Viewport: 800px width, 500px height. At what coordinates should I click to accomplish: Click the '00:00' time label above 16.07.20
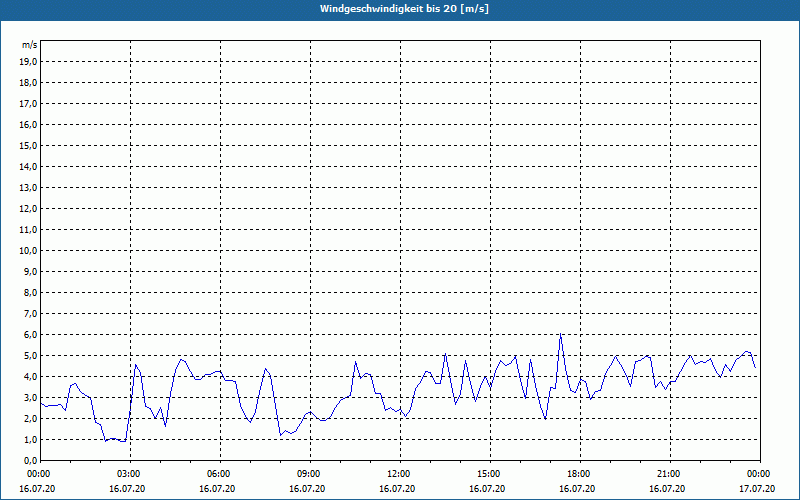click(38, 474)
